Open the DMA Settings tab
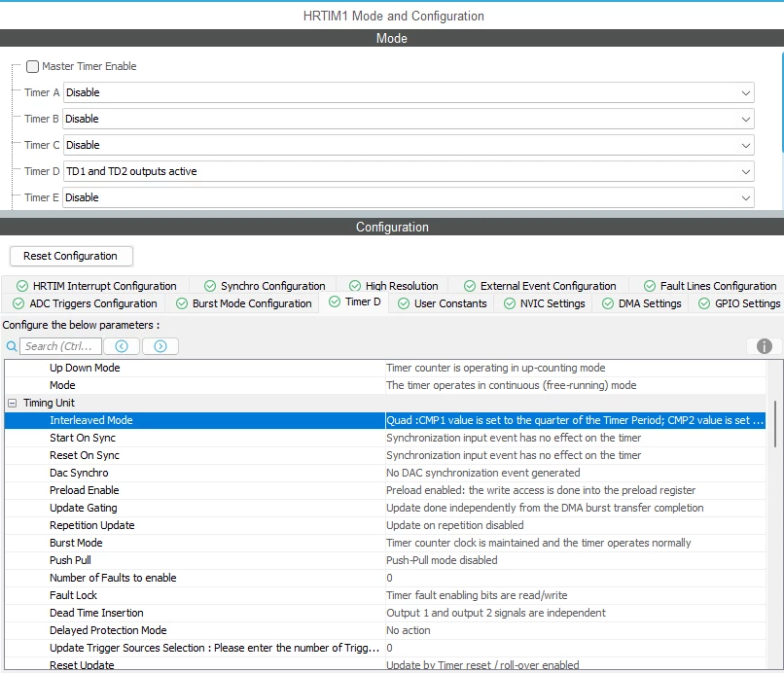The width and height of the screenshot is (784, 673). 642,303
